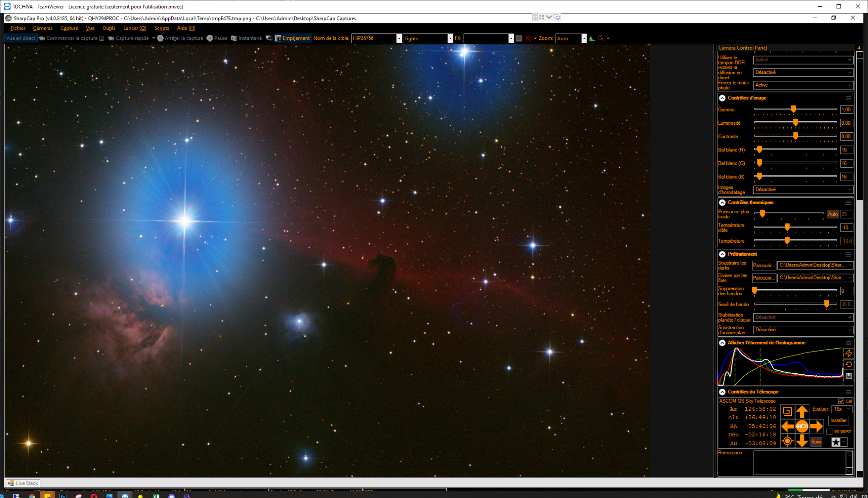The width and height of the screenshot is (868, 498).
Task: Open the Fichier menu
Action: pos(18,28)
